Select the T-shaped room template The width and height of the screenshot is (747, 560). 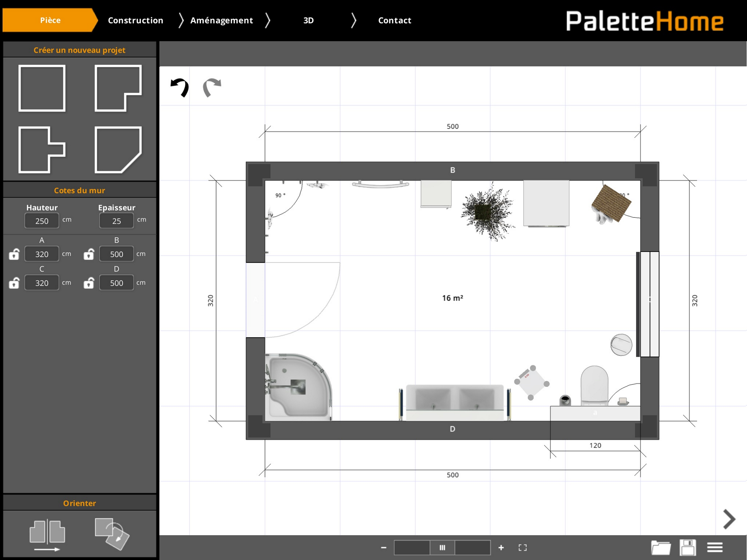coord(42,150)
